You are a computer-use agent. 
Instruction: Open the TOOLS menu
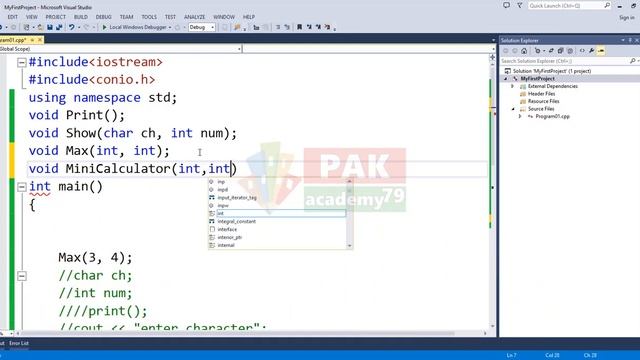tap(149, 17)
